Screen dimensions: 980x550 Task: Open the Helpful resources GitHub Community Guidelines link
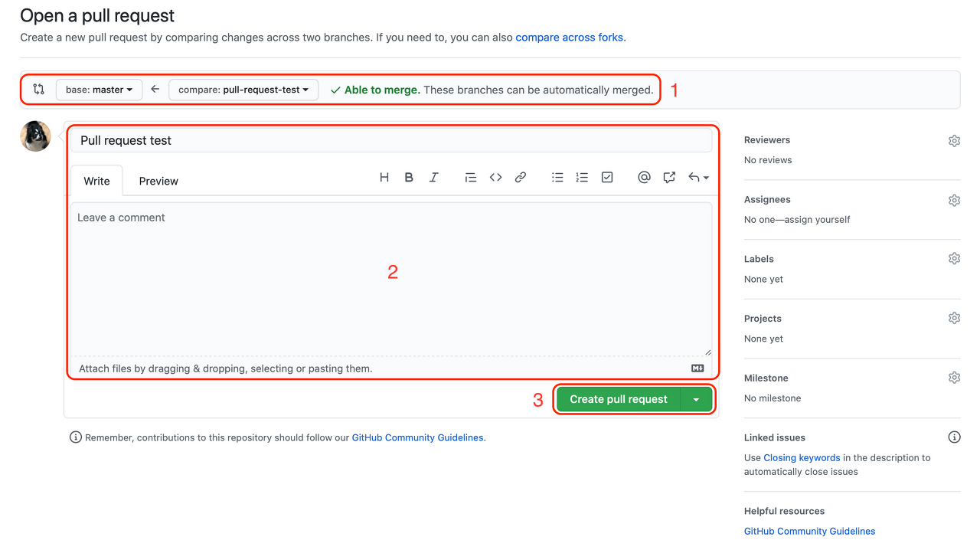(x=809, y=531)
